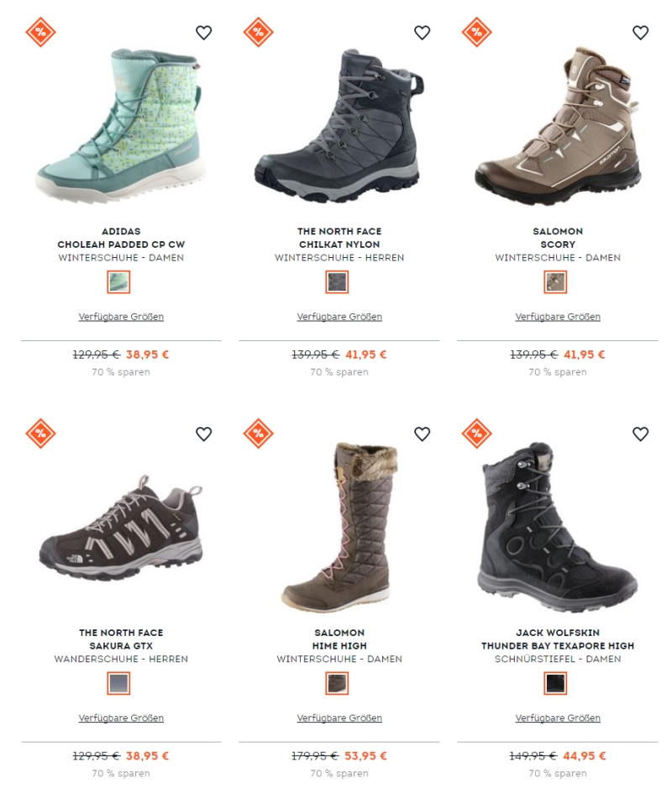Image resolution: width=672 pixels, height=789 pixels.
Task: Open Verfügbare Größen for Salomon Scory
Action: click(x=558, y=317)
